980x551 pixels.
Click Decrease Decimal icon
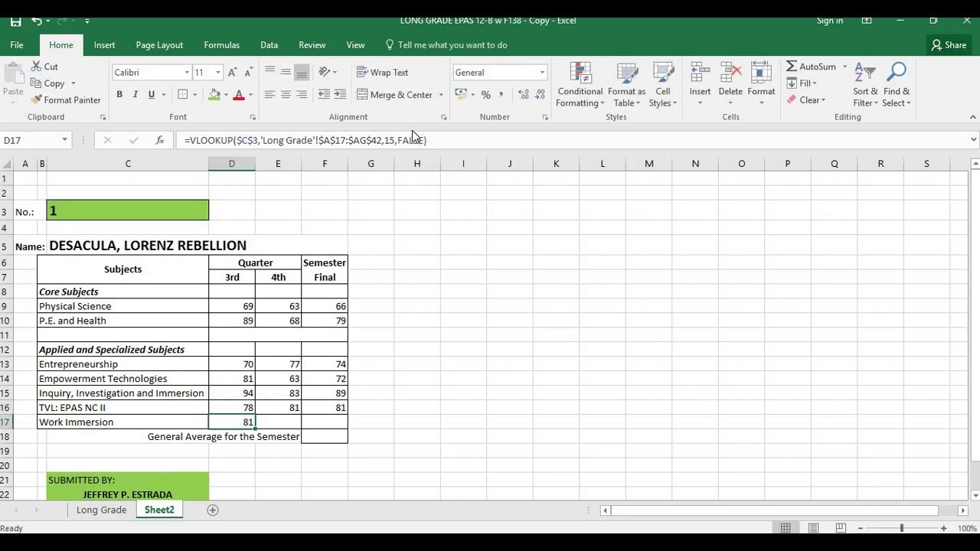point(540,94)
